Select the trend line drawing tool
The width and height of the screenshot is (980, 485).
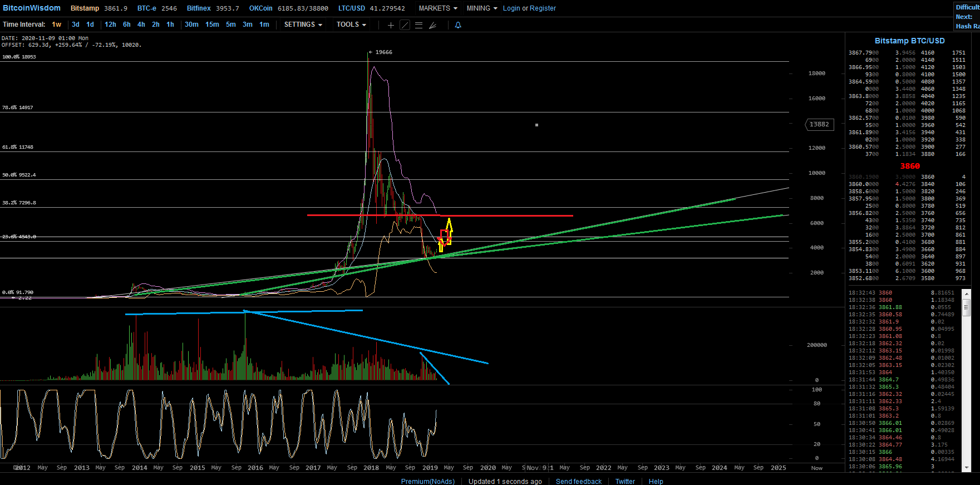coord(405,25)
